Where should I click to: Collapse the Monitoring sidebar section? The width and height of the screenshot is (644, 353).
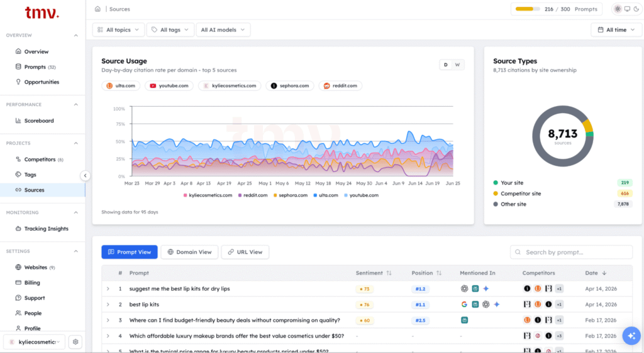pos(76,212)
